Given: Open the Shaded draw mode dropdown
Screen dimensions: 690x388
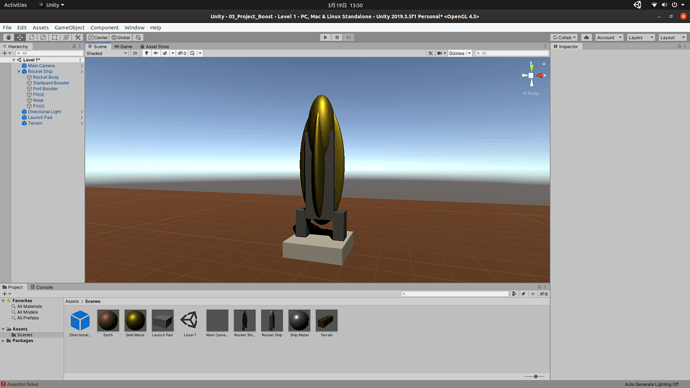Looking at the screenshot, I should 107,53.
